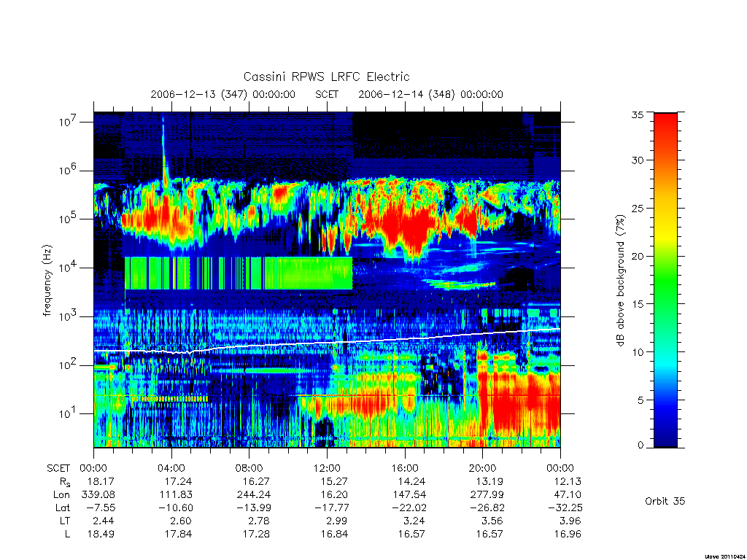Screen dimensions: 747x560
Task: Click the 10^7 frequency tick label
Action: (69, 122)
